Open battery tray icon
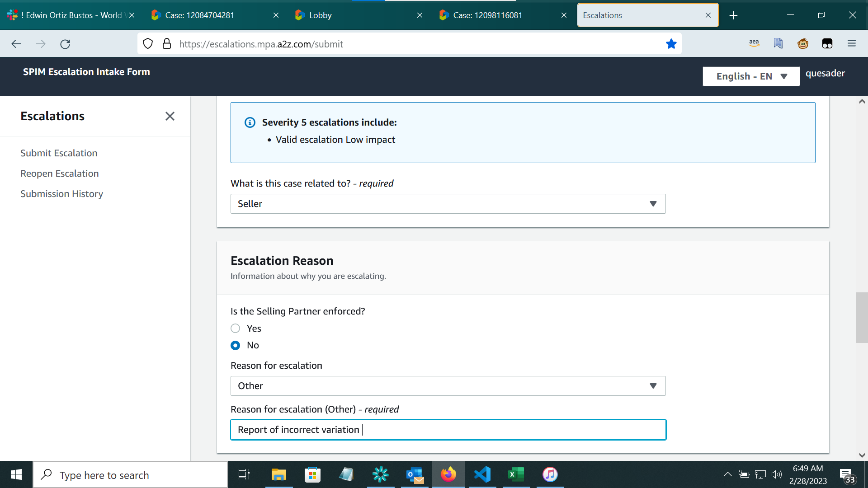The height and width of the screenshot is (488, 868). coord(744,474)
